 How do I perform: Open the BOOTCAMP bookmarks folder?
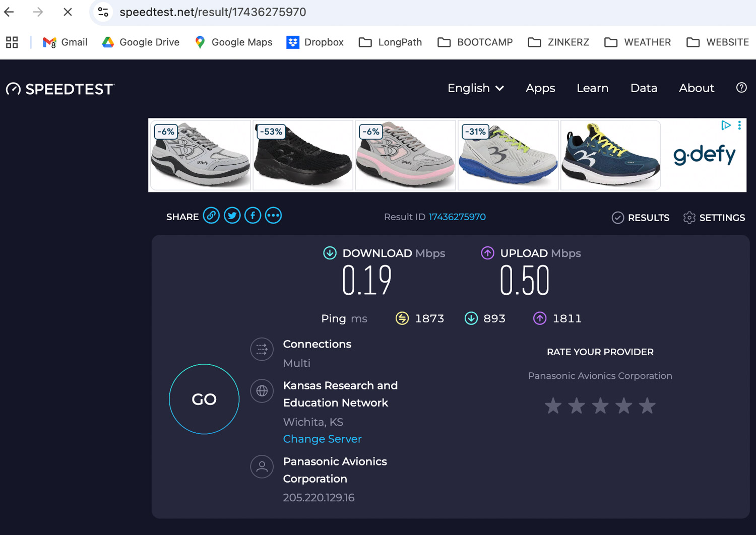click(x=475, y=42)
